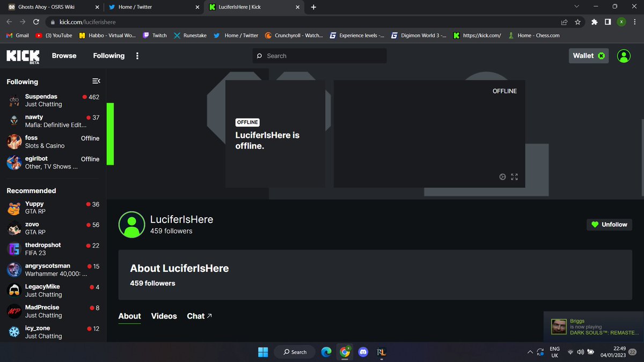Select the About channel tab
This screenshot has height=362, width=644.
(129, 316)
